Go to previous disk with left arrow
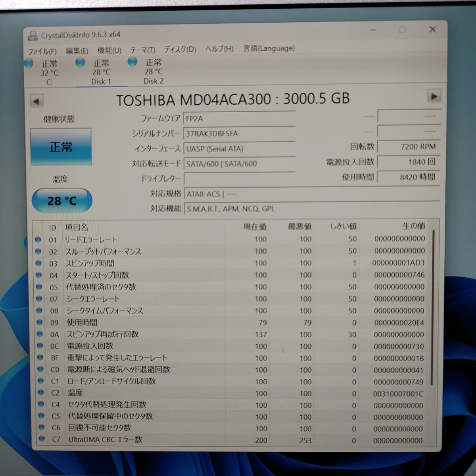The width and height of the screenshot is (476, 476). [36, 101]
